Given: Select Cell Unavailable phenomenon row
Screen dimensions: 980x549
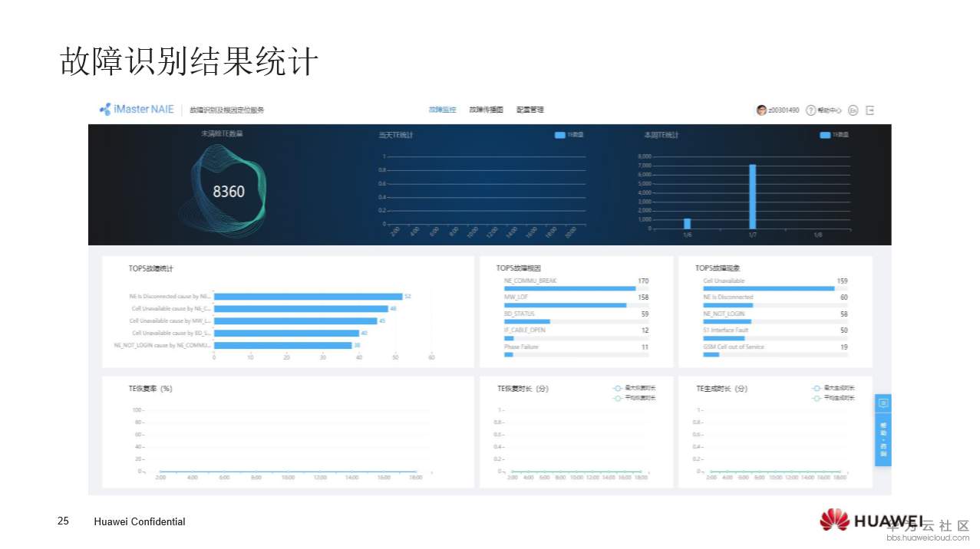Looking at the screenshot, I should 775,284.
